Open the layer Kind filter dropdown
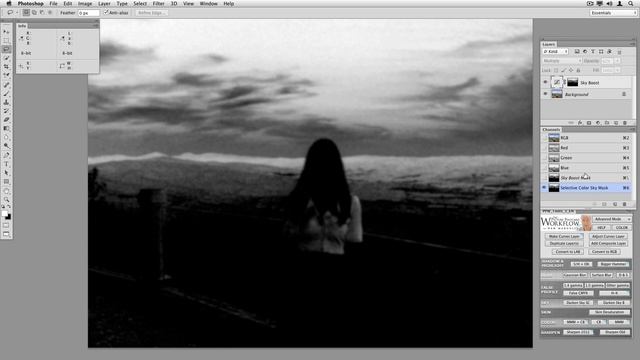This screenshot has width=640, height=360. click(555, 51)
